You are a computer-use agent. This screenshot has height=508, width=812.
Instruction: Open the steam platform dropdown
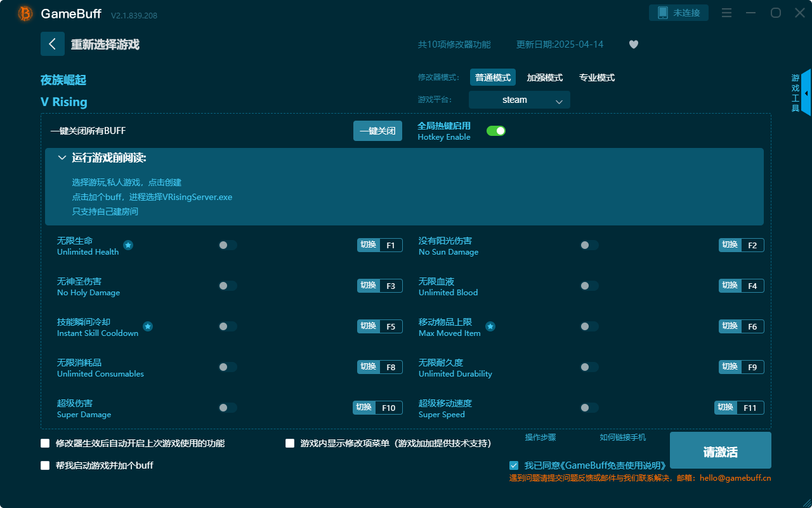tap(519, 100)
